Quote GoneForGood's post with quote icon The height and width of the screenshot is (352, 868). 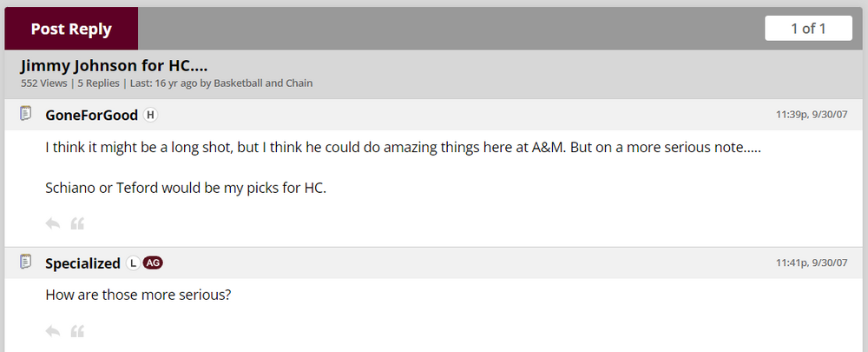coord(77,223)
